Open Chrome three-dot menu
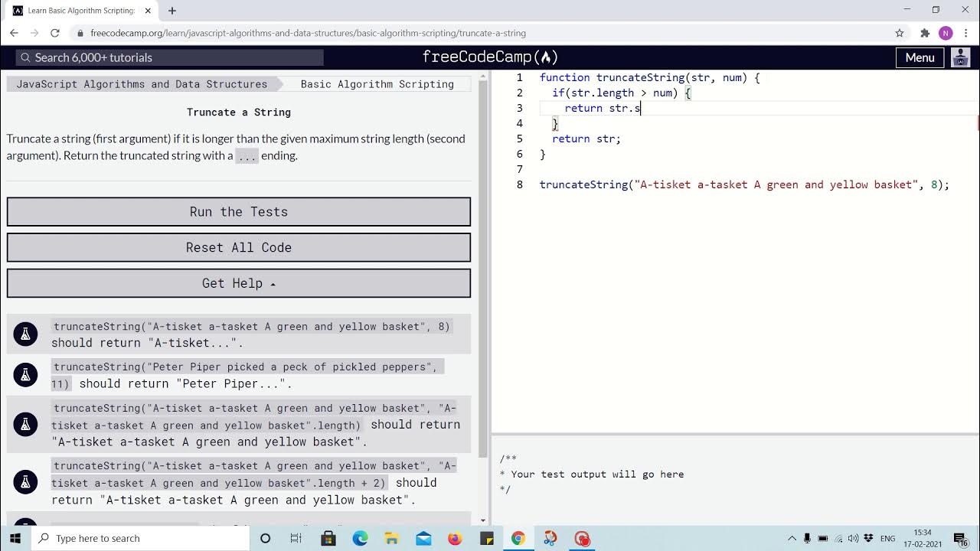Image resolution: width=980 pixels, height=551 pixels. (x=966, y=33)
